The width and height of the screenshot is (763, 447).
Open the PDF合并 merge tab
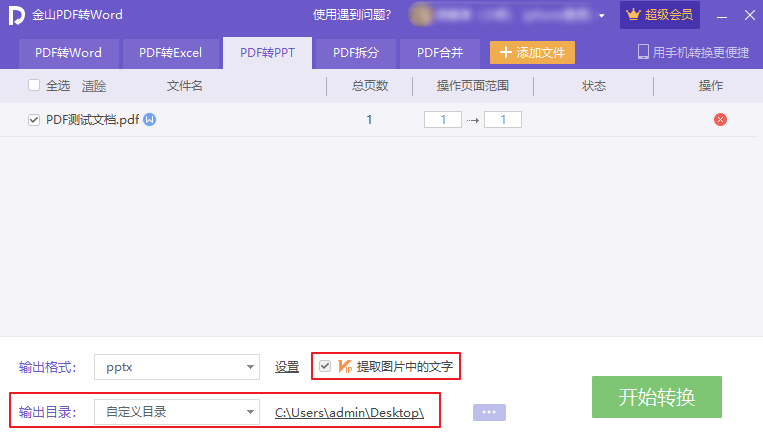click(440, 53)
